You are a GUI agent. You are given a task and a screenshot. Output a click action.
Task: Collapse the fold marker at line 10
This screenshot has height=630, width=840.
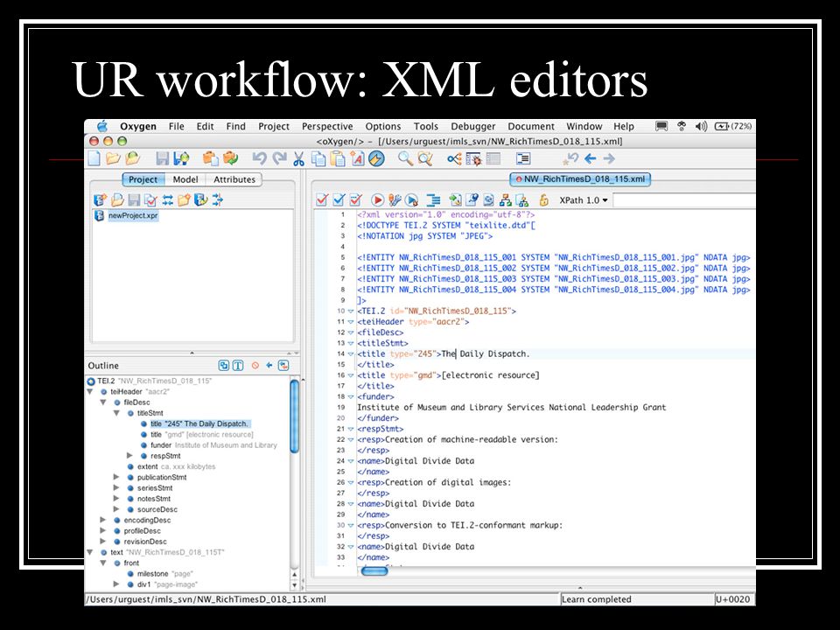pyautogui.click(x=351, y=311)
